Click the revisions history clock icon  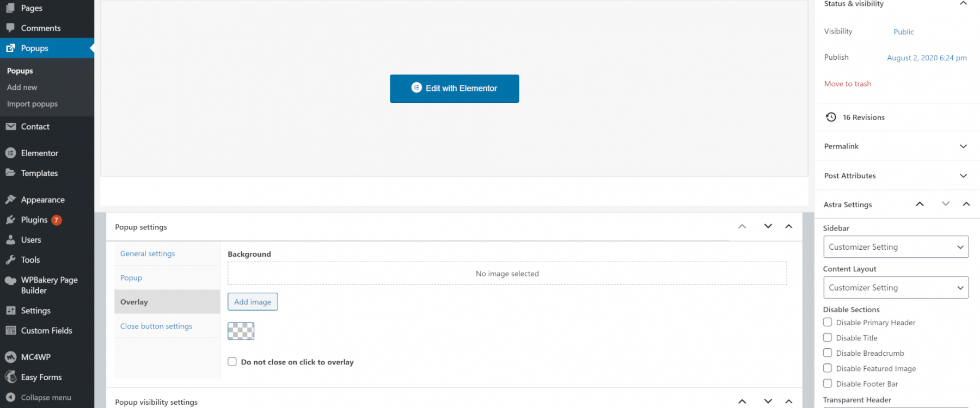tap(831, 117)
